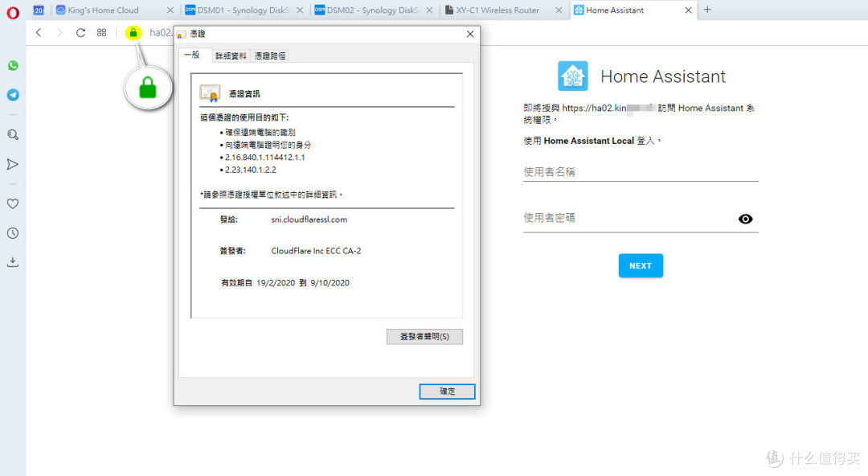Click the Home Assistant heading text
The image size is (868, 476).
click(x=662, y=76)
